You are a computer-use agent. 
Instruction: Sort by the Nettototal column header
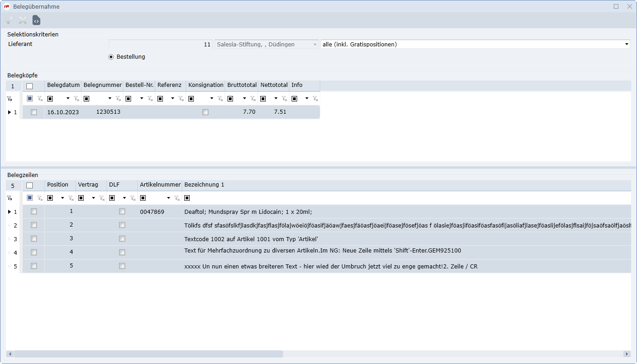[273, 85]
